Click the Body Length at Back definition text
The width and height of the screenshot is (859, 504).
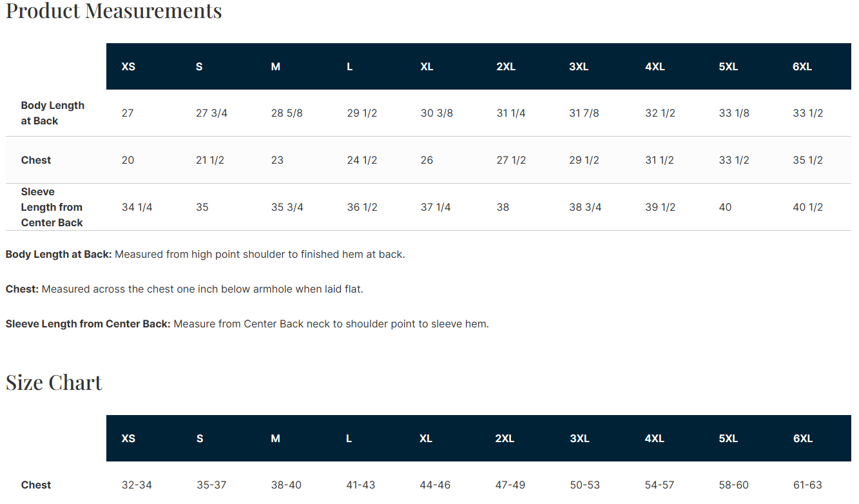(205, 254)
